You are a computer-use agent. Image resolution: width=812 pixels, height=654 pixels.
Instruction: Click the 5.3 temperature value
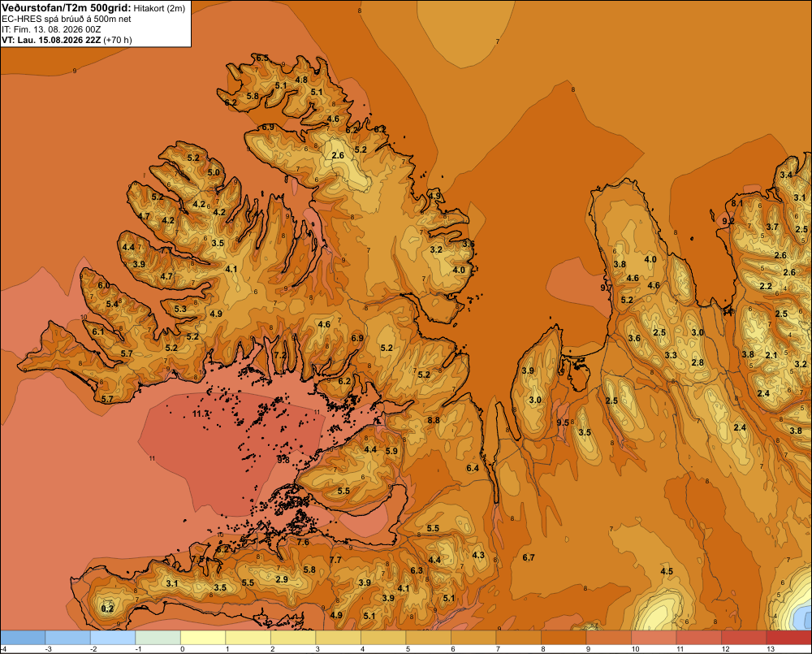click(180, 309)
